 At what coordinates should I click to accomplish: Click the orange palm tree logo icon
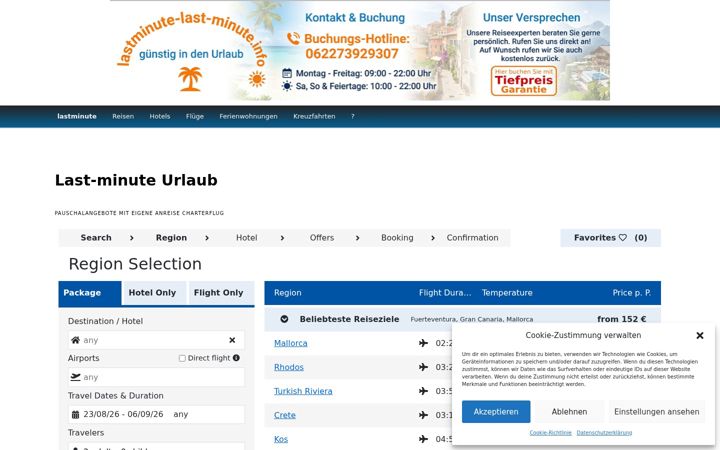click(190, 79)
